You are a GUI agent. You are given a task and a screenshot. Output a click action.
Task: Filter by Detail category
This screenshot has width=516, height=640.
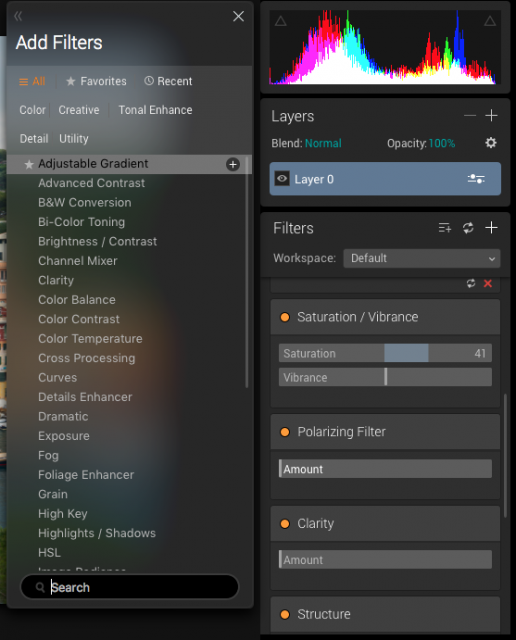(34, 139)
